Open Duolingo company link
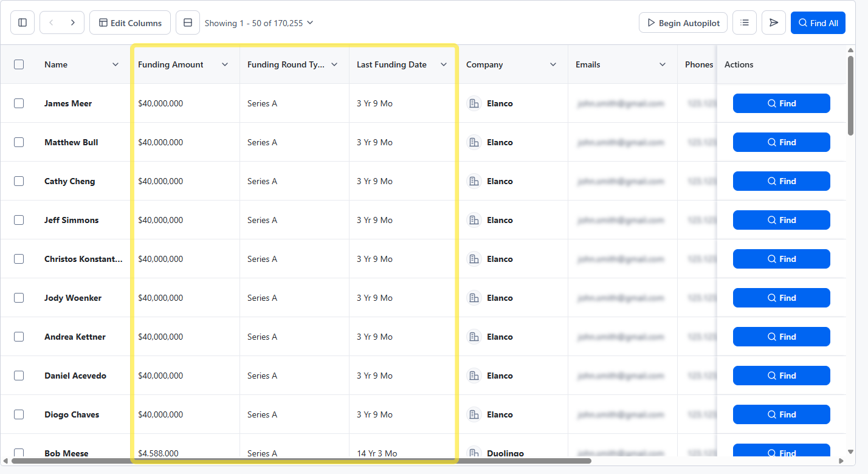Screen dimensions: 868x474 click(505, 453)
